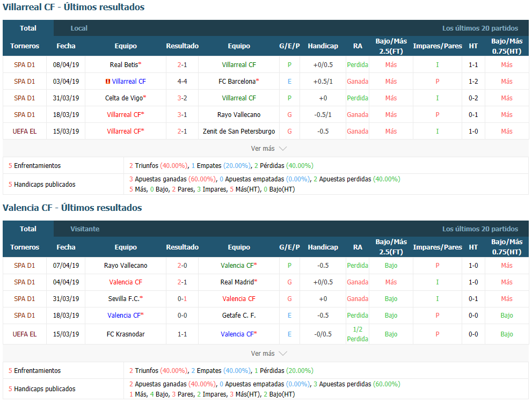Click Rayo Vallecano in Villarreal's 18/03/19 match

pyautogui.click(x=239, y=115)
